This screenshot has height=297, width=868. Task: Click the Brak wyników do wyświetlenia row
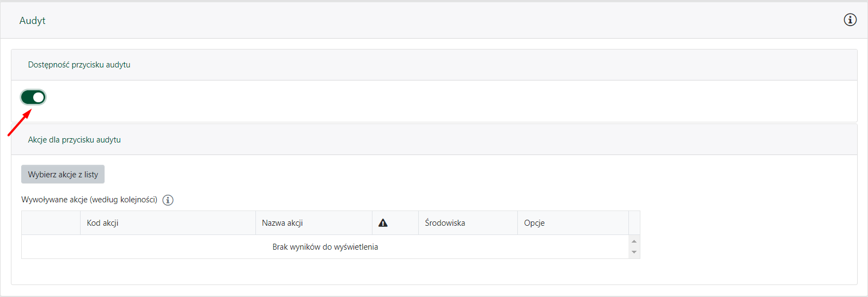tap(325, 247)
